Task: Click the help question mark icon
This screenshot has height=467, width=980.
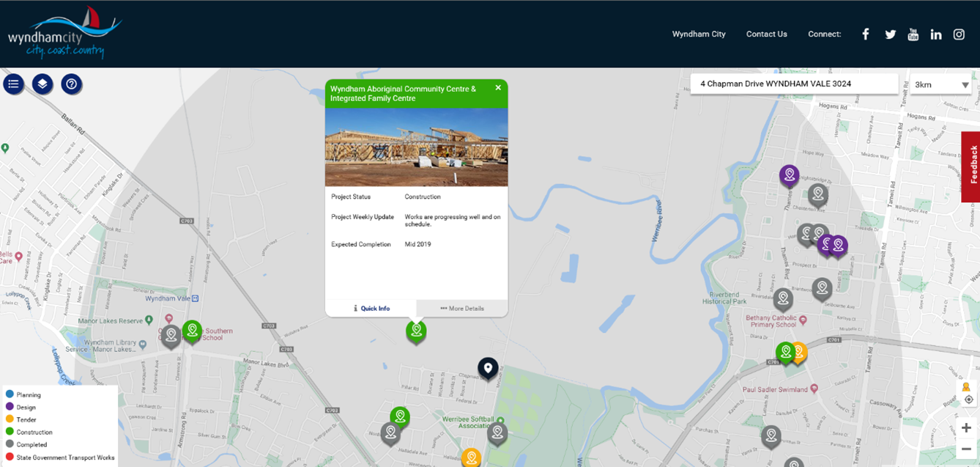Action: pyautogui.click(x=72, y=84)
